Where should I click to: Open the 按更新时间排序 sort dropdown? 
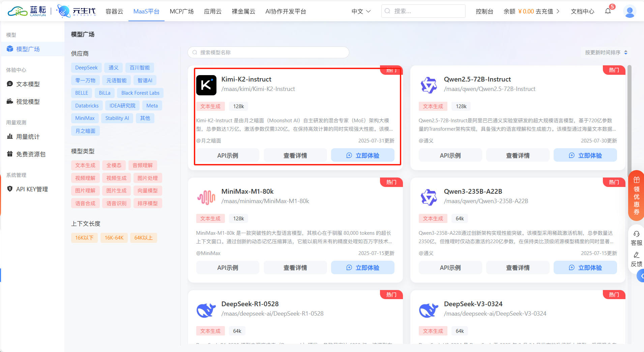606,53
